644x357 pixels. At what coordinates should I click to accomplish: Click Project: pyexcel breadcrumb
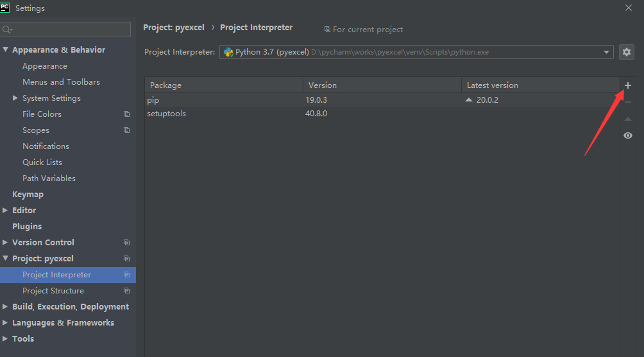tap(174, 28)
